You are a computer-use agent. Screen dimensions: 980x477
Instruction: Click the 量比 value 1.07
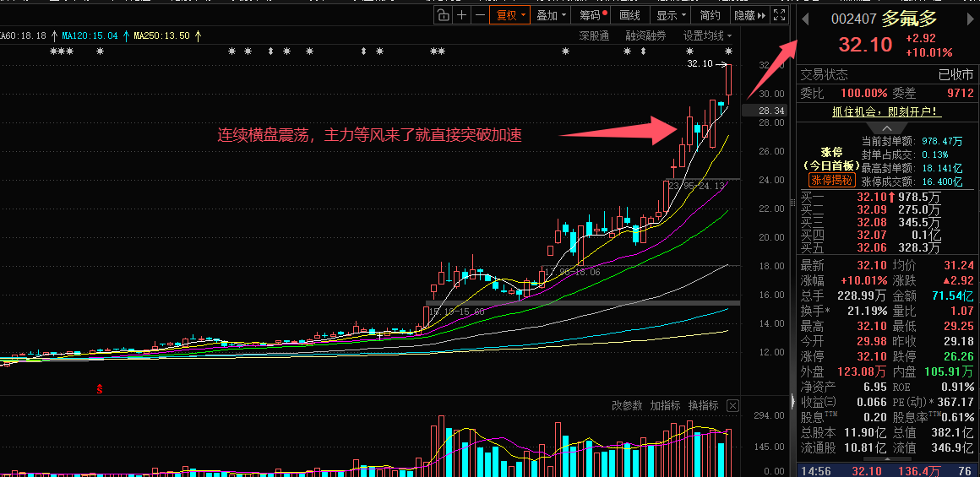[961, 311]
